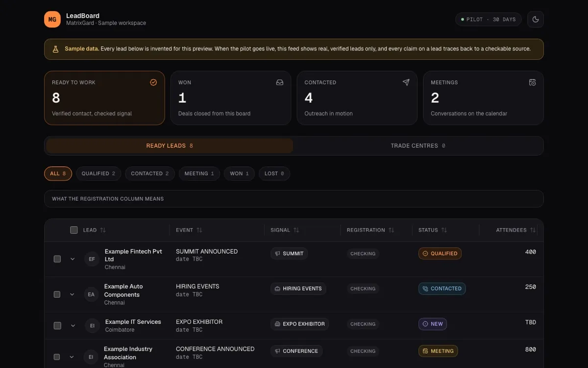The image size is (588, 368).
Task: Click the HIRING EVENTS signal badge
Action: point(298,289)
